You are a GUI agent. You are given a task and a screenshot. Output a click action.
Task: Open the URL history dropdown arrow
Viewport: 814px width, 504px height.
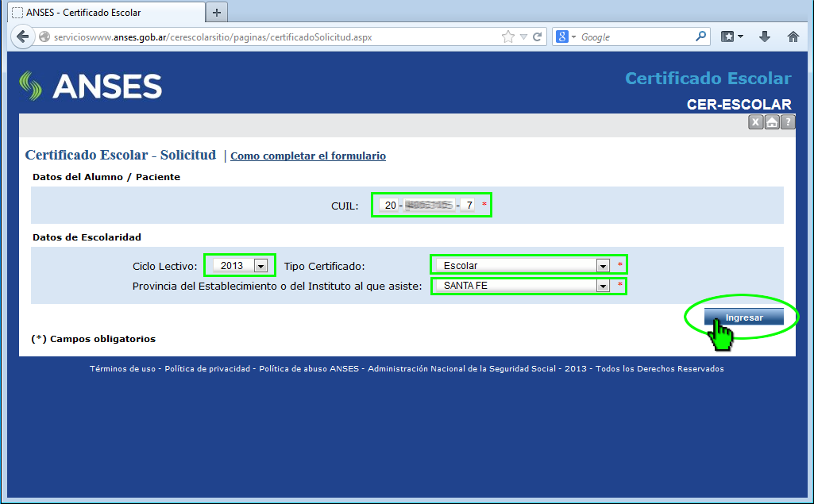[523, 37]
